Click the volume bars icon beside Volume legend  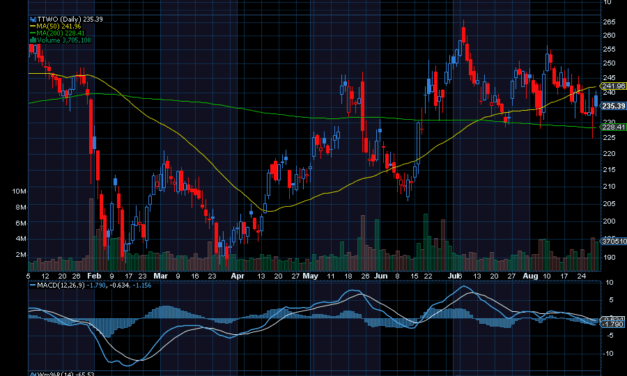33,40
